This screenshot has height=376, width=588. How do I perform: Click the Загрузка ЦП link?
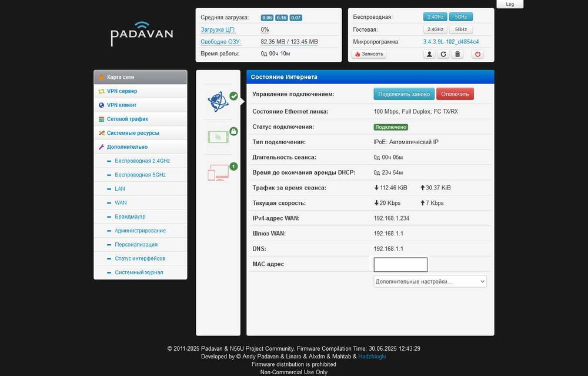(x=218, y=29)
